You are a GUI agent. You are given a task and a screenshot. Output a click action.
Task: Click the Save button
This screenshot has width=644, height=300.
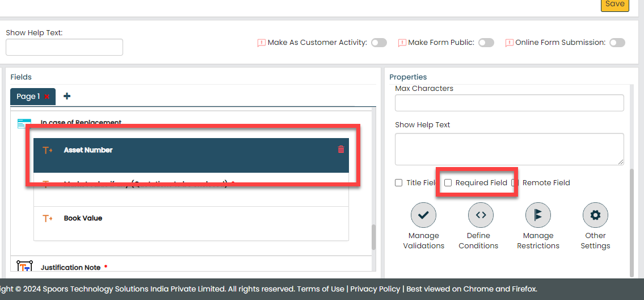click(x=614, y=5)
